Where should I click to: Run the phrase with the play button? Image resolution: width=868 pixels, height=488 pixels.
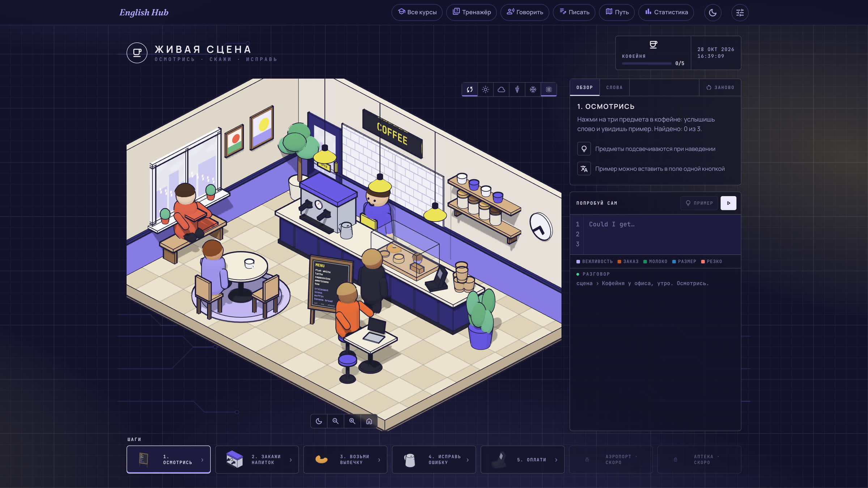coord(728,203)
